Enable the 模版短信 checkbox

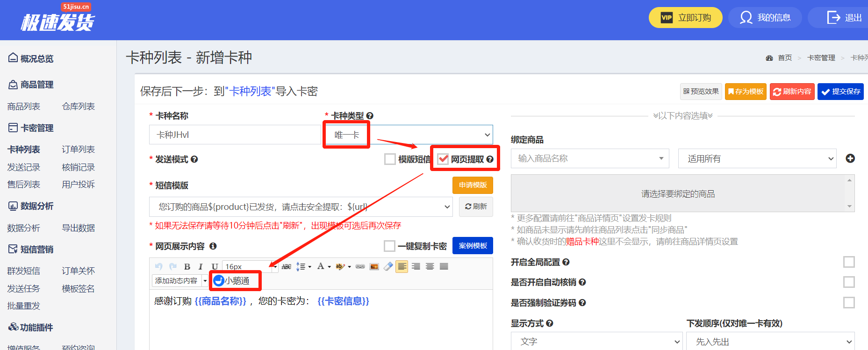pyautogui.click(x=390, y=159)
